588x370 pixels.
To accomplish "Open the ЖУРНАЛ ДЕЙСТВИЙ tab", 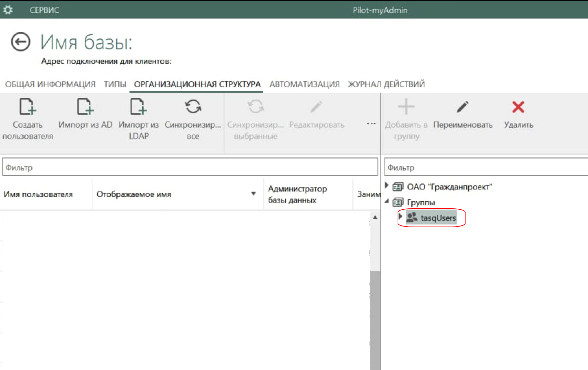I will (386, 84).
